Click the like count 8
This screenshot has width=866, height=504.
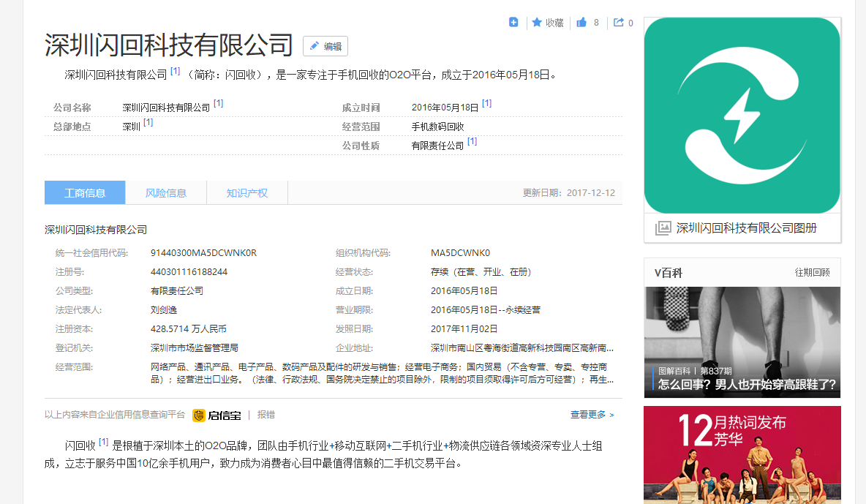click(x=597, y=23)
